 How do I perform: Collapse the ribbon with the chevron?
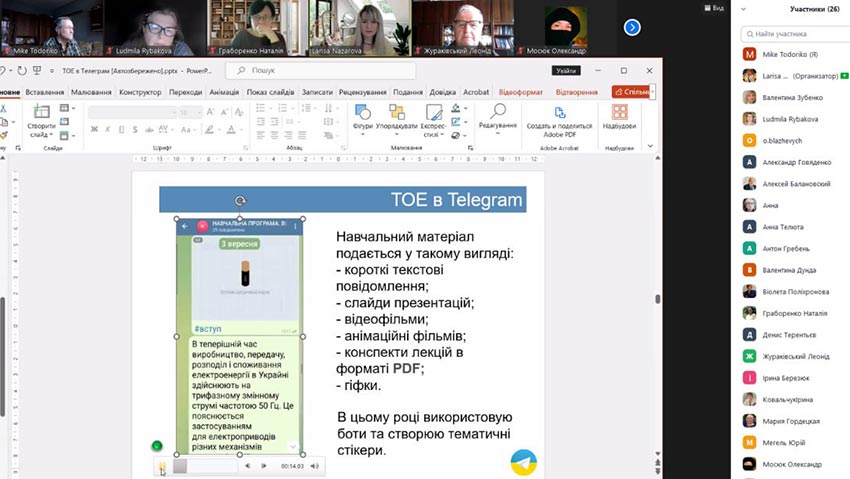pyautogui.click(x=651, y=146)
